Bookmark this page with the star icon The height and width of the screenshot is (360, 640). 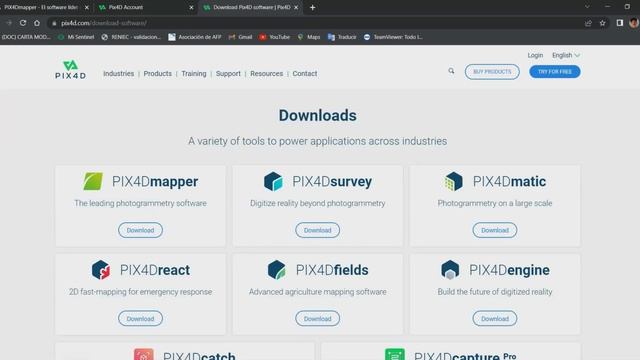coord(602,23)
